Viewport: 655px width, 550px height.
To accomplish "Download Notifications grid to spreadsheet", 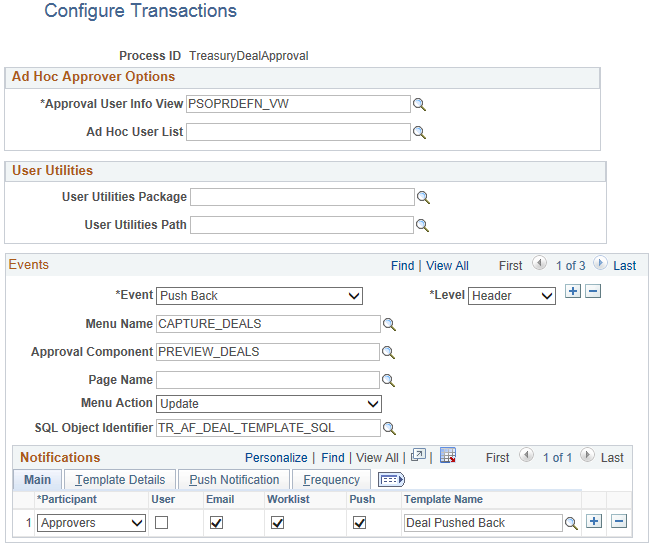I will 448,456.
